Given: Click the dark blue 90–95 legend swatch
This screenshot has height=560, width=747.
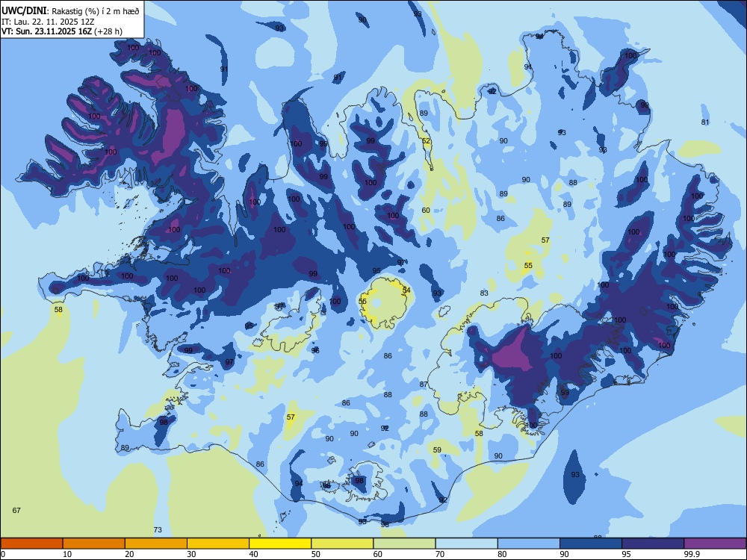Looking at the screenshot, I should coord(591,544).
